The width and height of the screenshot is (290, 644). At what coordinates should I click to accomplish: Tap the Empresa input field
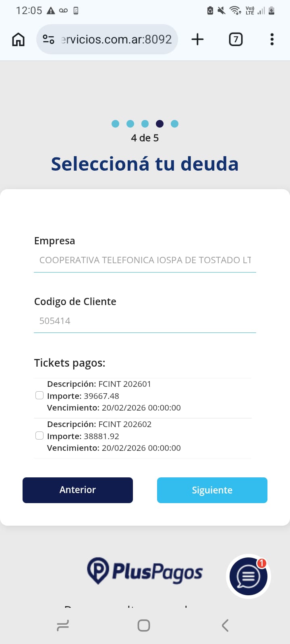click(x=145, y=260)
